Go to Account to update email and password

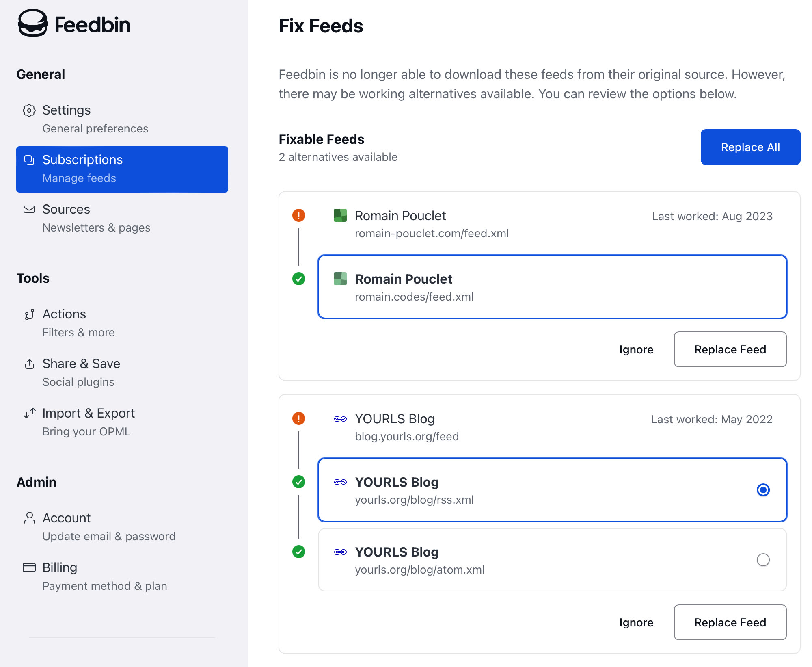[66, 518]
